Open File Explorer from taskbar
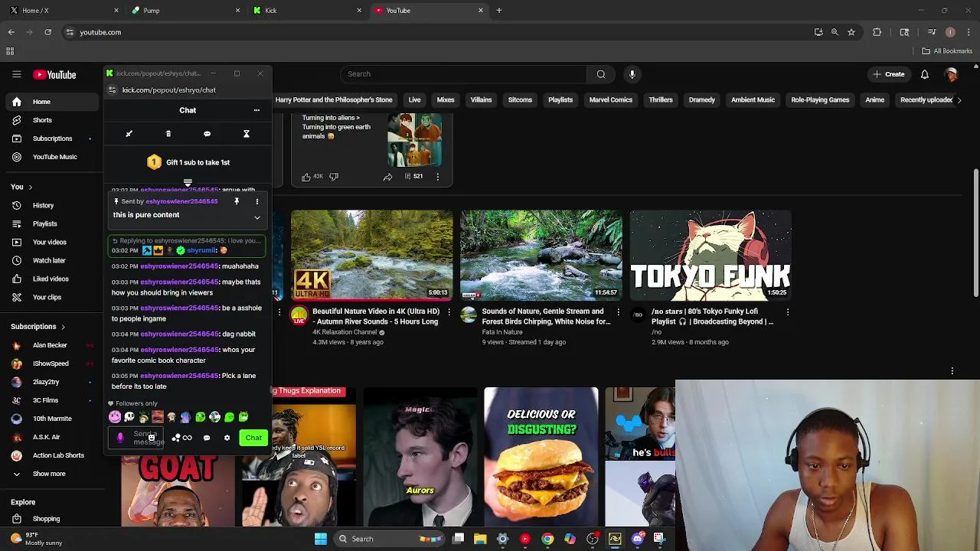980x551 pixels. coord(480,539)
